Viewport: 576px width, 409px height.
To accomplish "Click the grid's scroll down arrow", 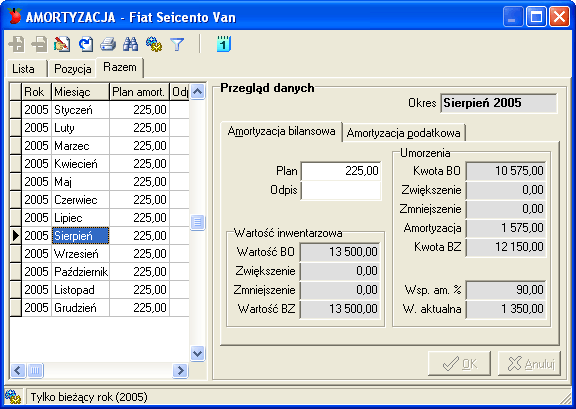I will 198,354.
